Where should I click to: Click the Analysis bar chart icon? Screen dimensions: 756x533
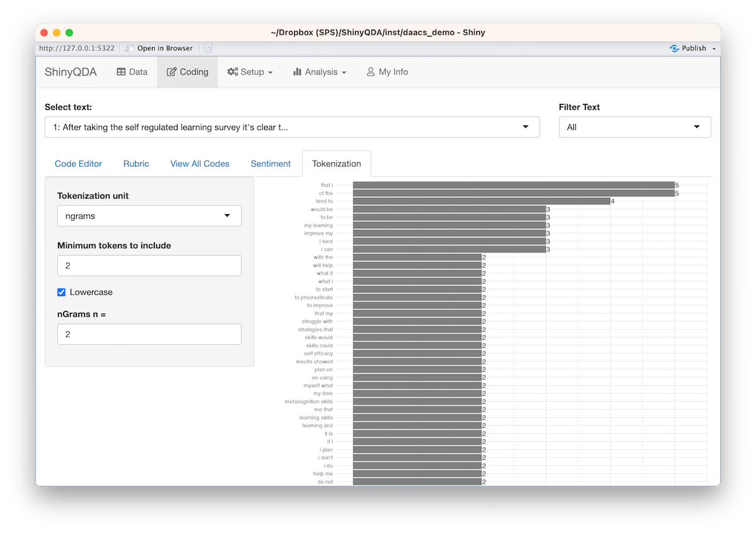pos(297,72)
